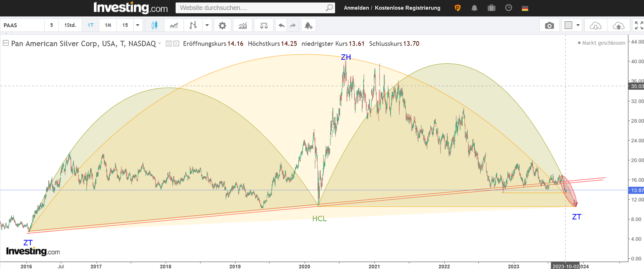The height and width of the screenshot is (269, 644).
Task: Open the indicators icon
Action: [x=243, y=25]
